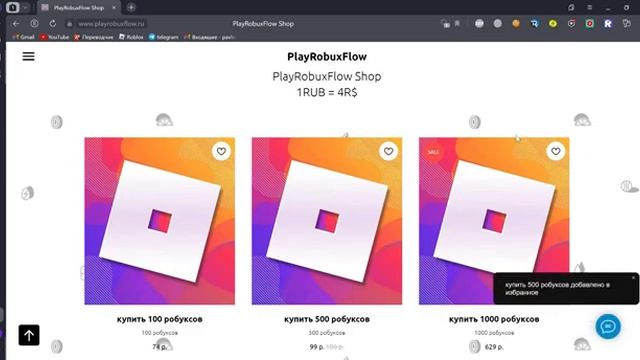Toggle favorite heart on 1000 robux card

tap(556, 151)
